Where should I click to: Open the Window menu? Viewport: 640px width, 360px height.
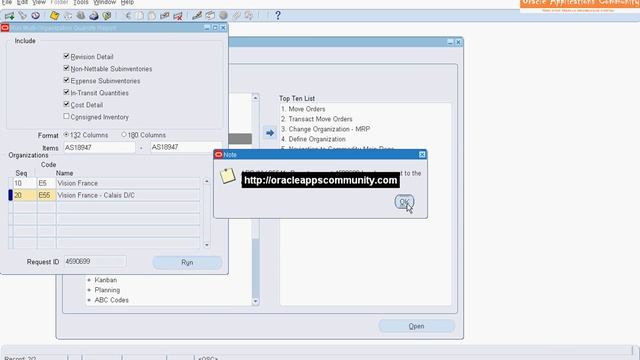[x=104, y=2]
